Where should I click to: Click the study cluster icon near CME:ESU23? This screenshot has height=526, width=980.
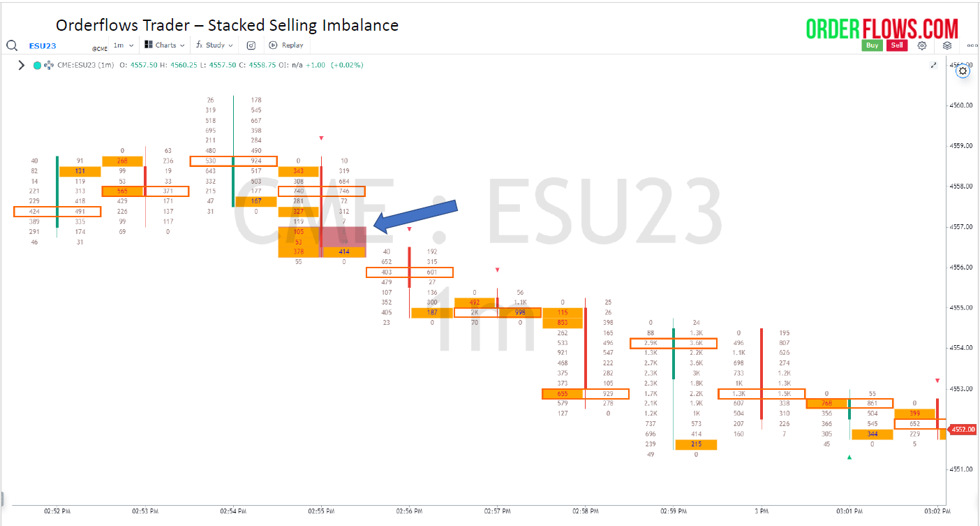pyautogui.click(x=49, y=65)
